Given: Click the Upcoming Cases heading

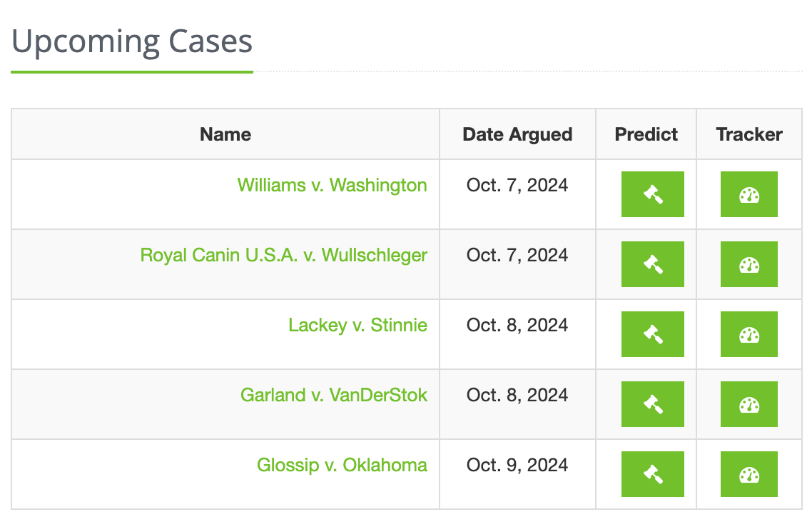Looking at the screenshot, I should pos(132,41).
